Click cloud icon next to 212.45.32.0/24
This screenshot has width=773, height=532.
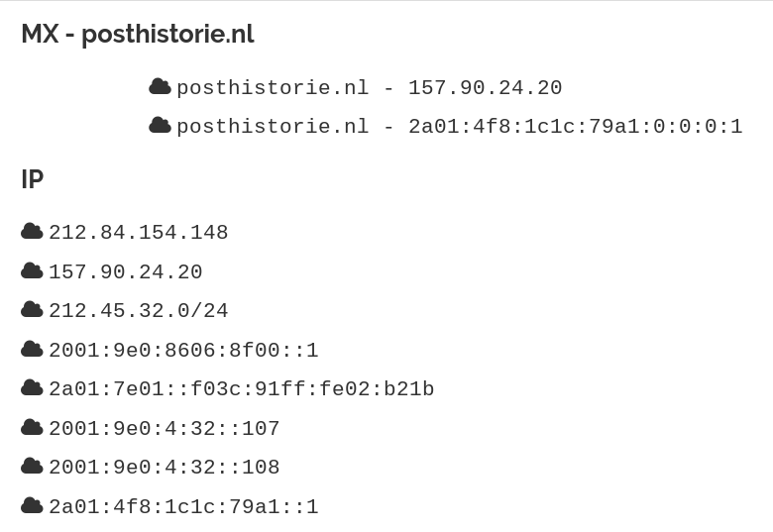[32, 310]
